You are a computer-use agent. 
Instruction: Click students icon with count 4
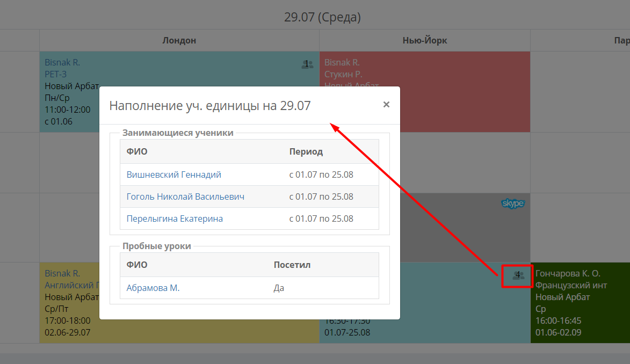[x=518, y=275]
